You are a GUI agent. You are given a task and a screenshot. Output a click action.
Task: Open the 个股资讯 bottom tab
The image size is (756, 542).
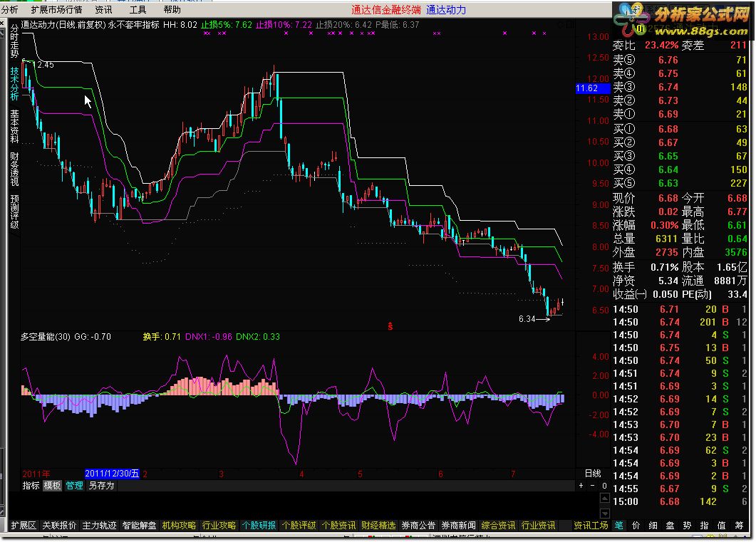point(338,525)
